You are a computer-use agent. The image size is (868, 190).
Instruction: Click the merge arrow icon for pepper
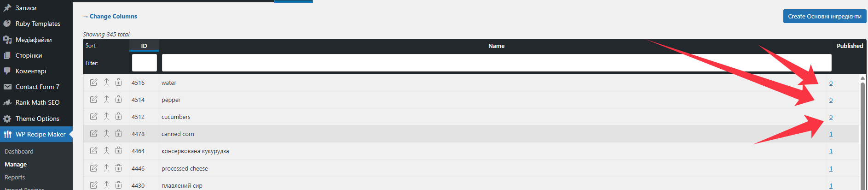[x=106, y=100]
